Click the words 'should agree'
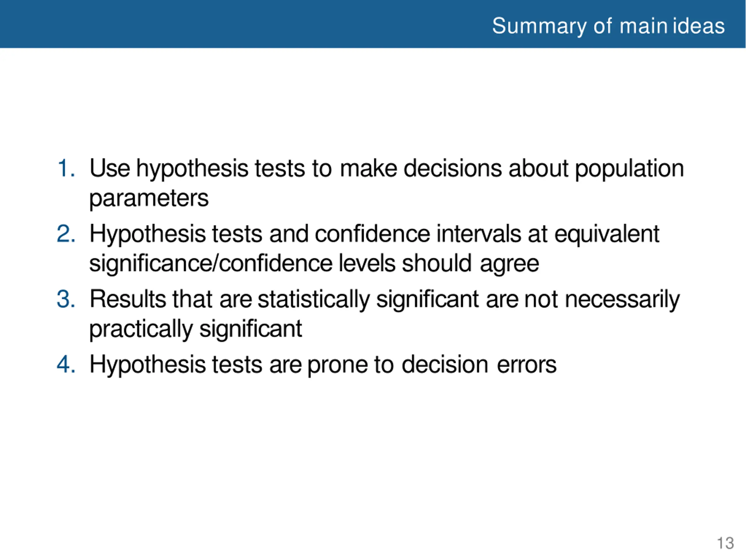The image size is (746, 560). 471,264
